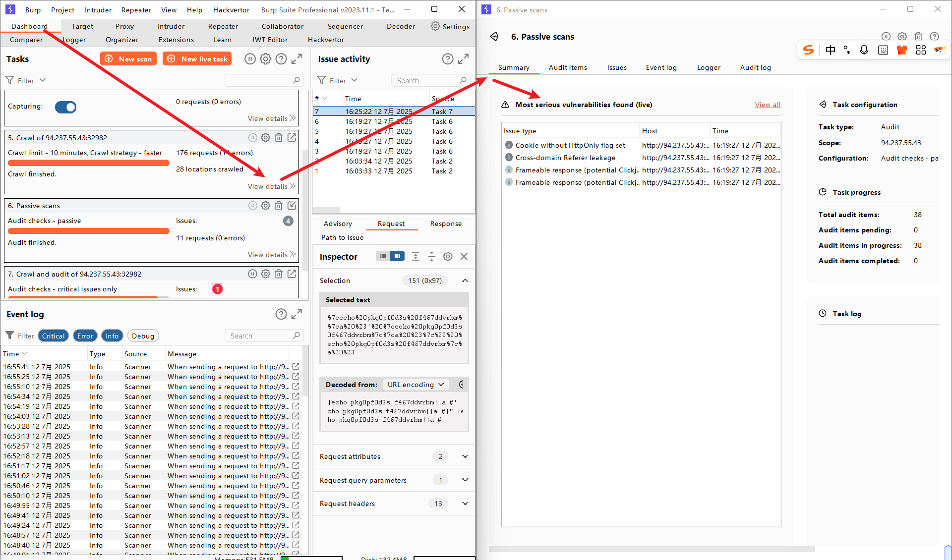Click the New scan button
This screenshot has width=952, height=560.
(128, 59)
